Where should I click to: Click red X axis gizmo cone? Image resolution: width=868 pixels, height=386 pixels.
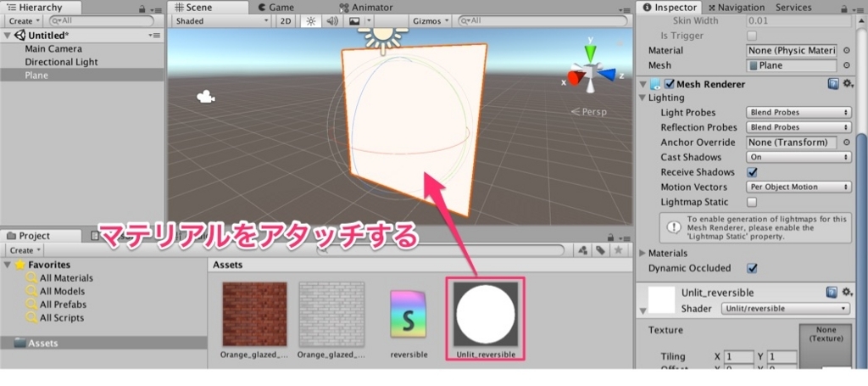tap(573, 78)
